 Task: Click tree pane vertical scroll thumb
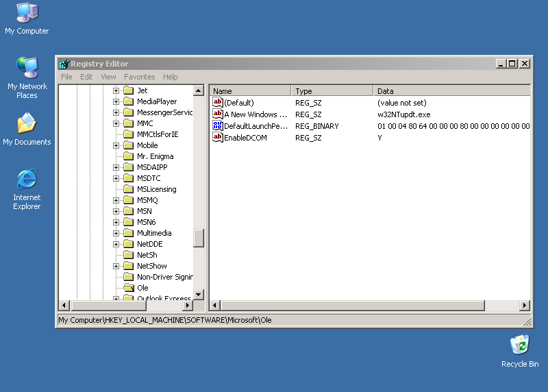click(x=199, y=238)
